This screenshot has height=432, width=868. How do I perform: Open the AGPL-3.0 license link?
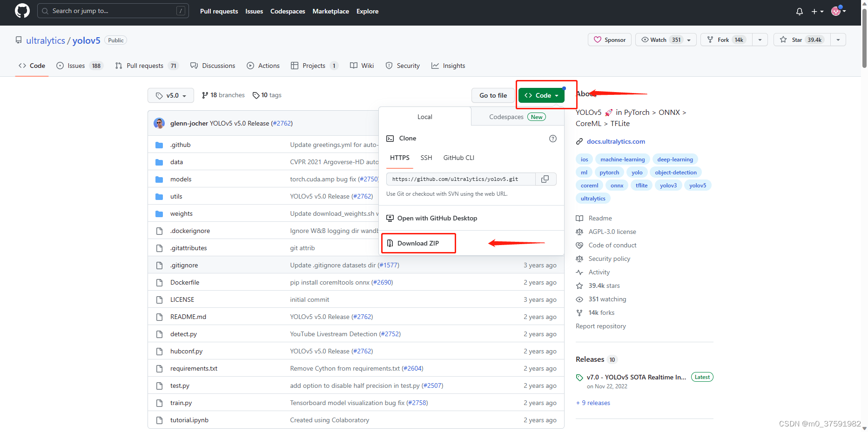606,232
